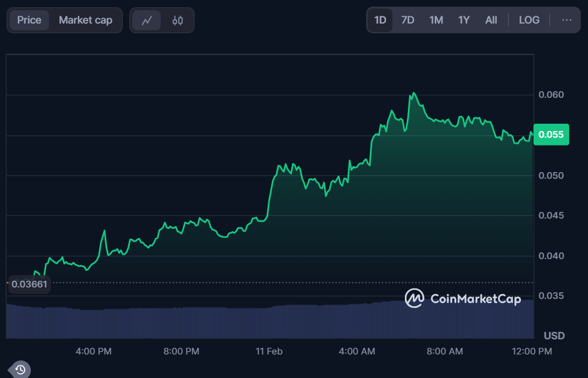
Task: Click the CoinMarketCap circular M emblem
Action: click(x=415, y=298)
